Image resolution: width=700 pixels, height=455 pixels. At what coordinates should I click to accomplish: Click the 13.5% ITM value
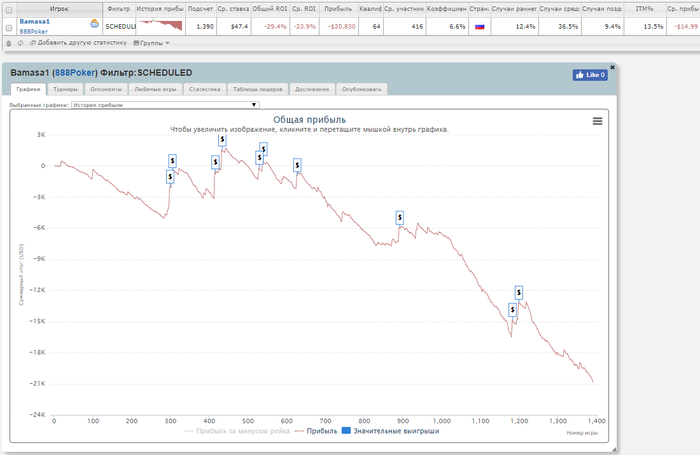click(x=654, y=27)
